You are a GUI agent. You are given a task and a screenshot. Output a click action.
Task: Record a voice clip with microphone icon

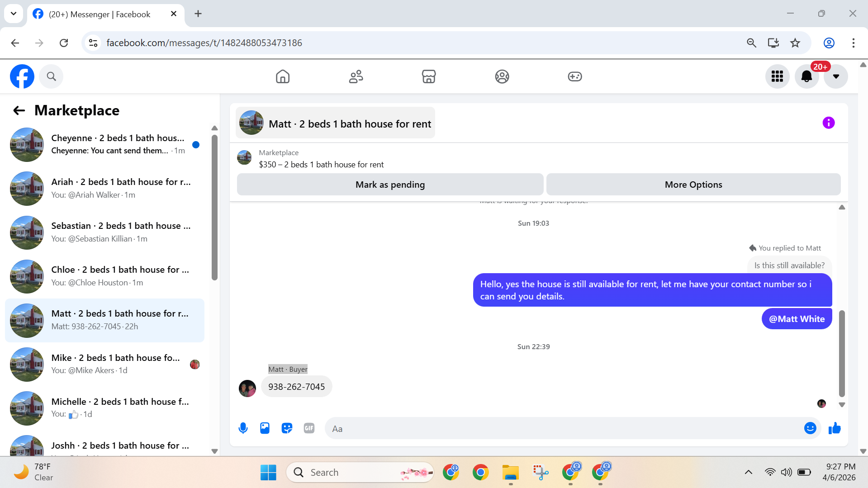tap(243, 428)
